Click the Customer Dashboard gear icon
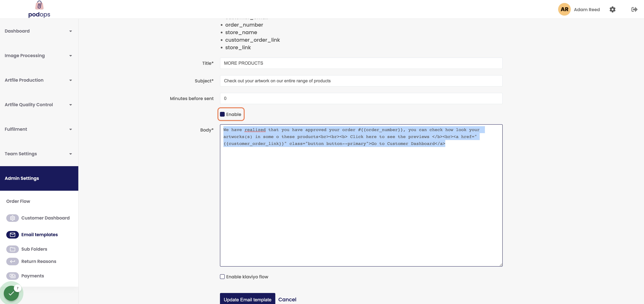Image resolution: width=644 pixels, height=304 pixels. pos(13,218)
